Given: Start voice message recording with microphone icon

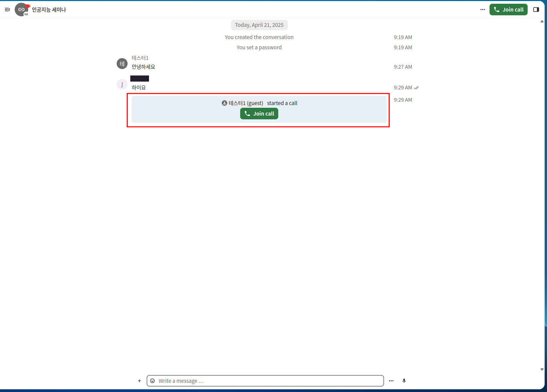Looking at the screenshot, I should [404, 381].
